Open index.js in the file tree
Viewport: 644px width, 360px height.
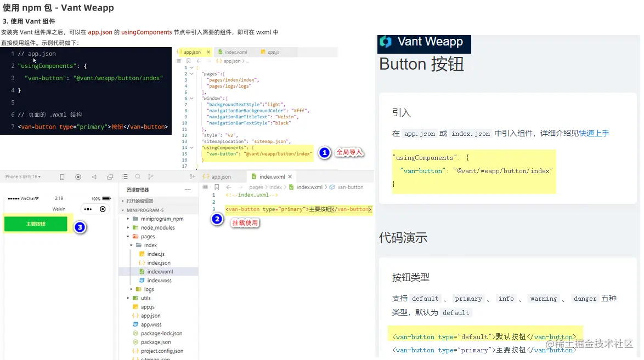156,254
